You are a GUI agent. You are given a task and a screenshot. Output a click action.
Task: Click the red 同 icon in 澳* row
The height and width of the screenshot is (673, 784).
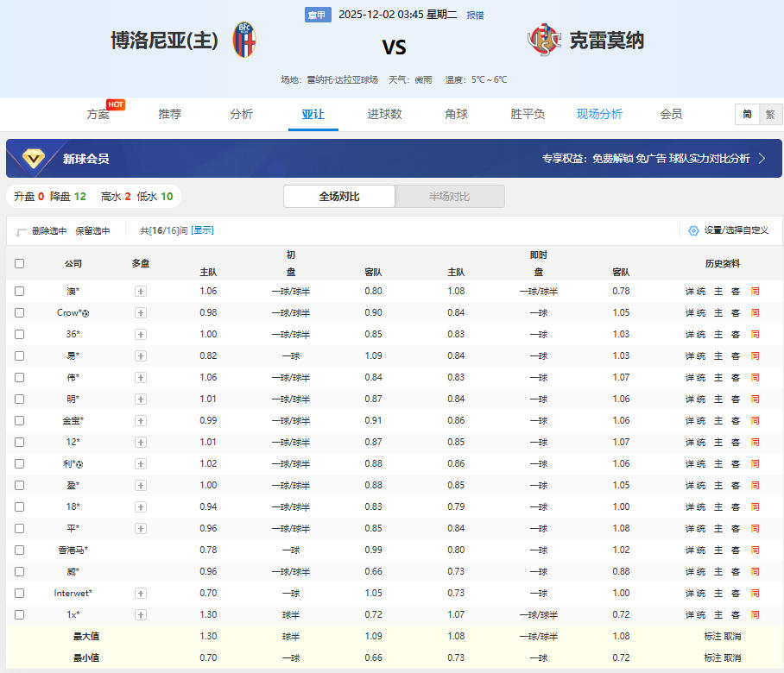coord(755,292)
